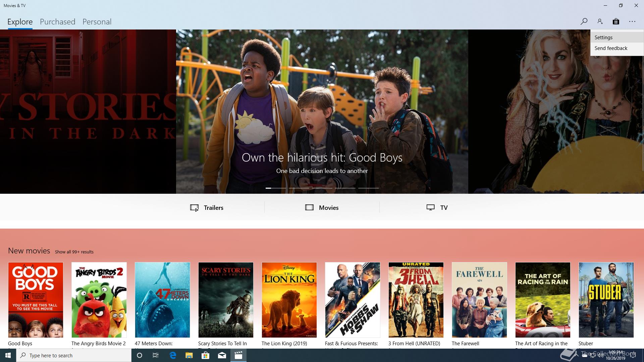The image size is (644, 362).
Task: Open The Lion King (2019) poster
Action: click(289, 300)
